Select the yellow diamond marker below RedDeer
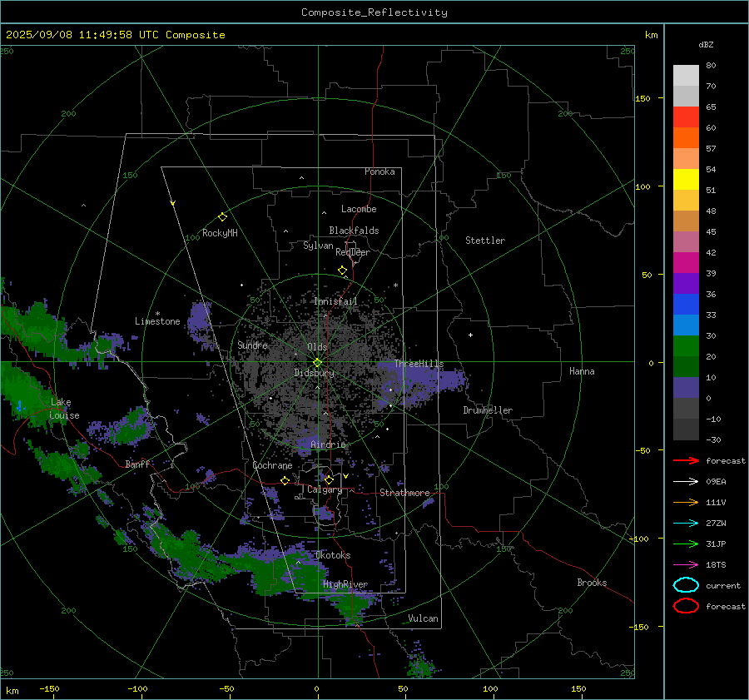 343,271
